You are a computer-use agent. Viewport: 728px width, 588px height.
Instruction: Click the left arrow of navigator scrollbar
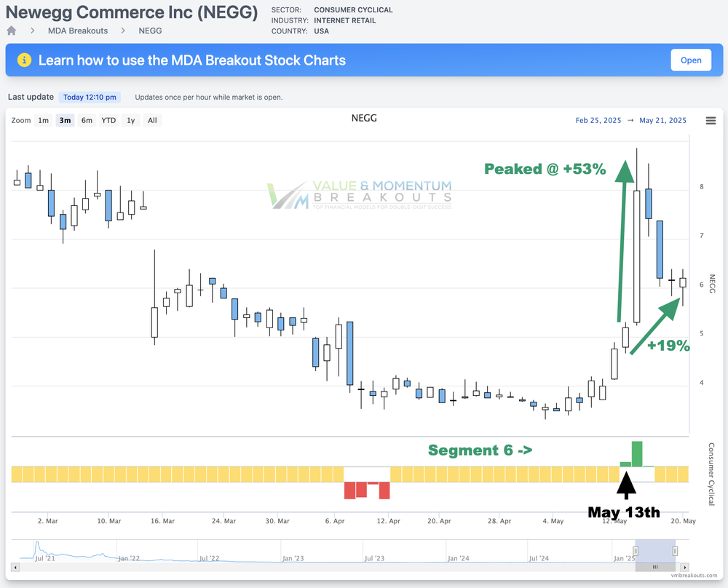point(15,567)
